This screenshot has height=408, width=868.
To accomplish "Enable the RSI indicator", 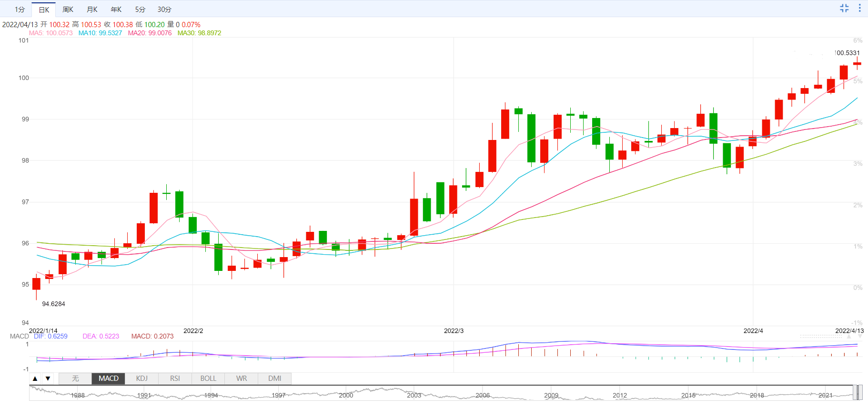I will click(175, 378).
